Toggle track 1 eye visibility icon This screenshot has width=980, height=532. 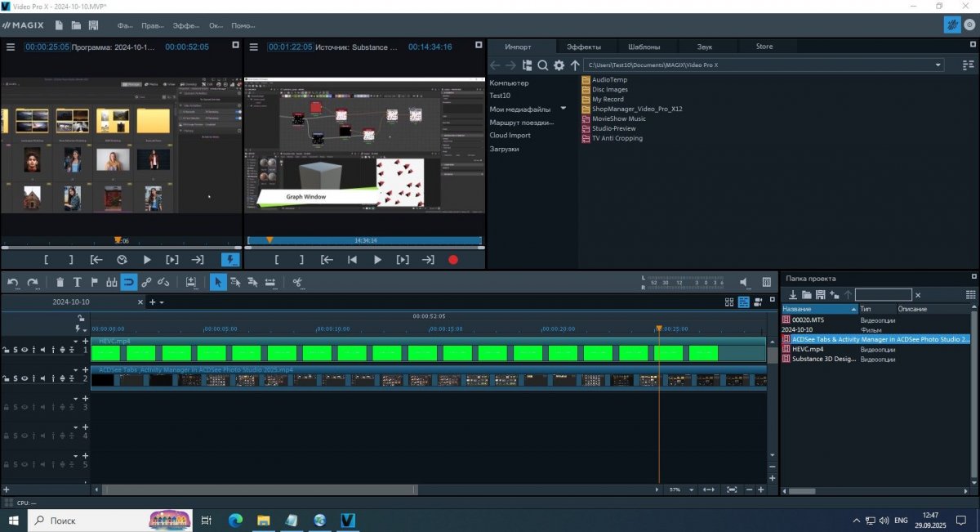click(24, 350)
